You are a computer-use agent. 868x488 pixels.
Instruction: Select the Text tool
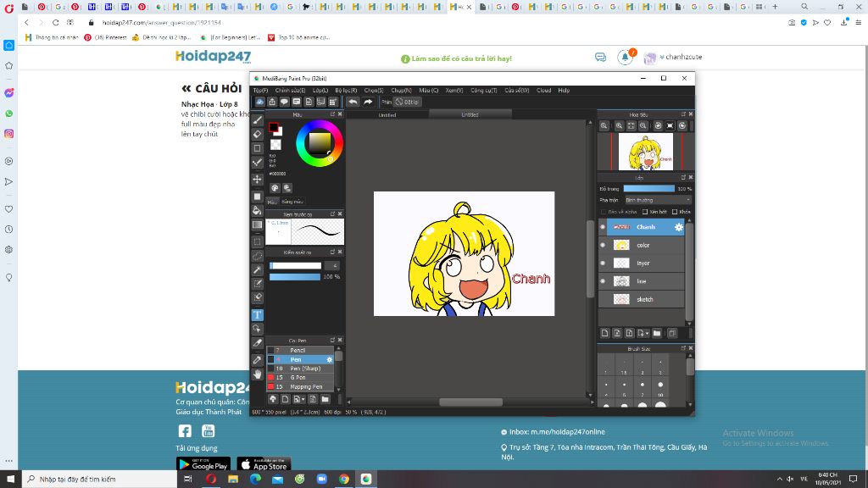click(258, 315)
